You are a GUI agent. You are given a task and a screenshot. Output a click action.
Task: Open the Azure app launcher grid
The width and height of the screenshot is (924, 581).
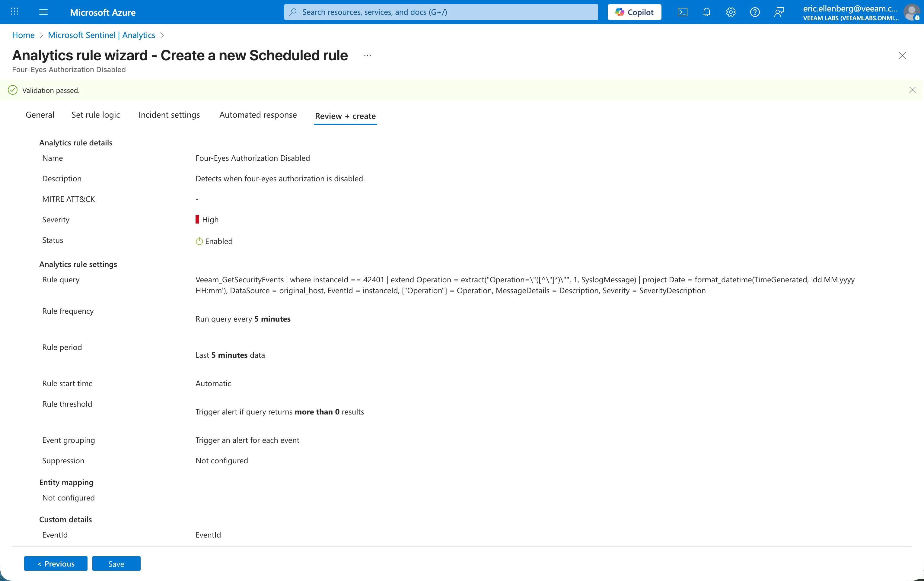click(x=14, y=12)
